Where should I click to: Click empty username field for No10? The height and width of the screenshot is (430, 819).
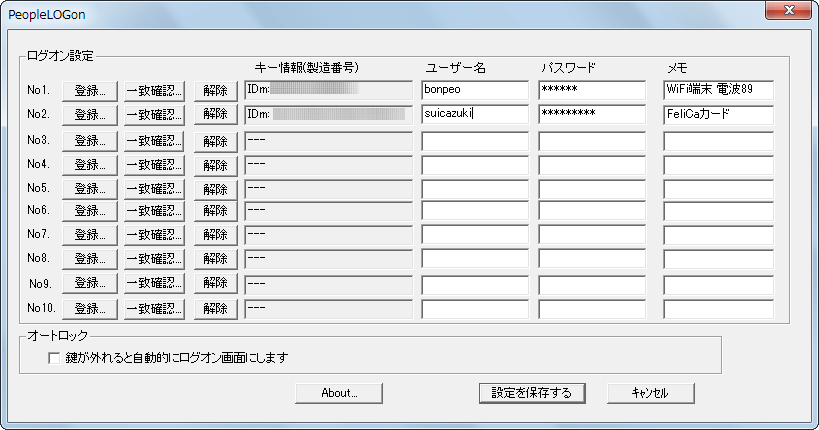tap(475, 309)
